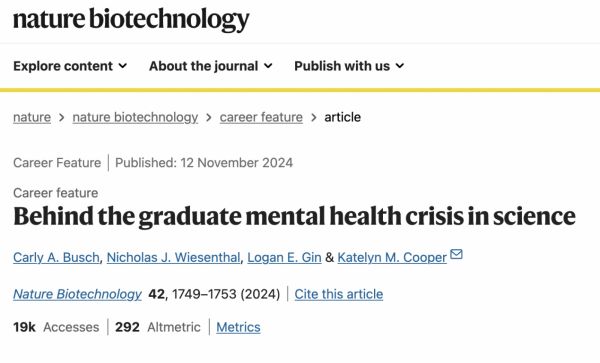This screenshot has width=600, height=363.
Task: Click the nature biotechnology logo
Action: pos(131,20)
